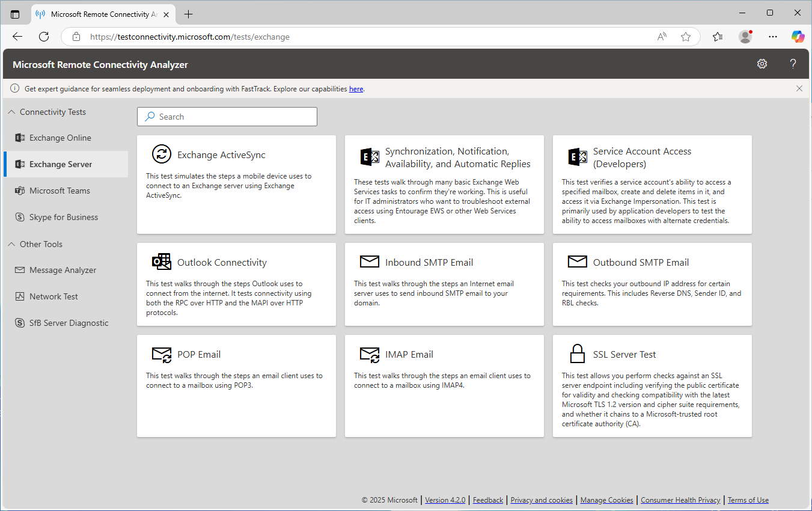
Task: Click the Network Test icon
Action: click(x=20, y=296)
